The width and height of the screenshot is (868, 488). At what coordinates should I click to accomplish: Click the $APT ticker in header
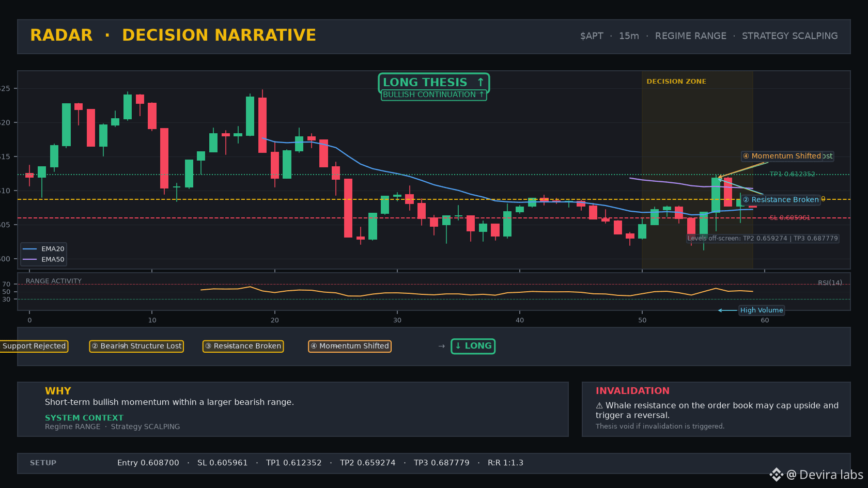pos(592,36)
